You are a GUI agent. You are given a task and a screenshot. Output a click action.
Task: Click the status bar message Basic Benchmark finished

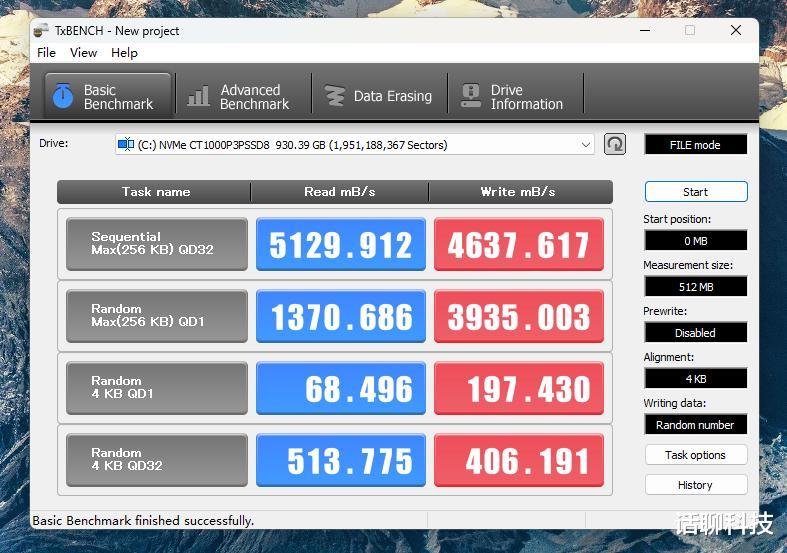[x=143, y=520]
